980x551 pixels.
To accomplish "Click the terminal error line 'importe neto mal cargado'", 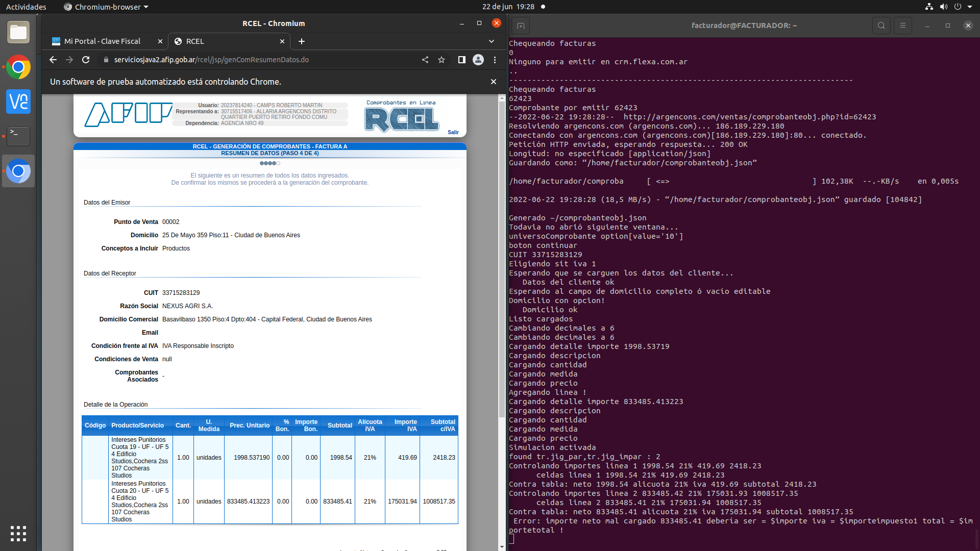I will [741, 525].
